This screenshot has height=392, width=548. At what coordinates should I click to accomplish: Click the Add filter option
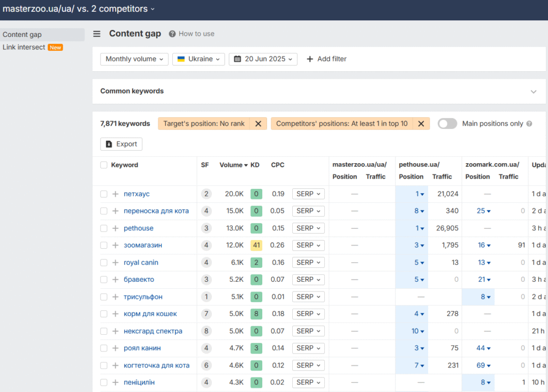point(326,59)
